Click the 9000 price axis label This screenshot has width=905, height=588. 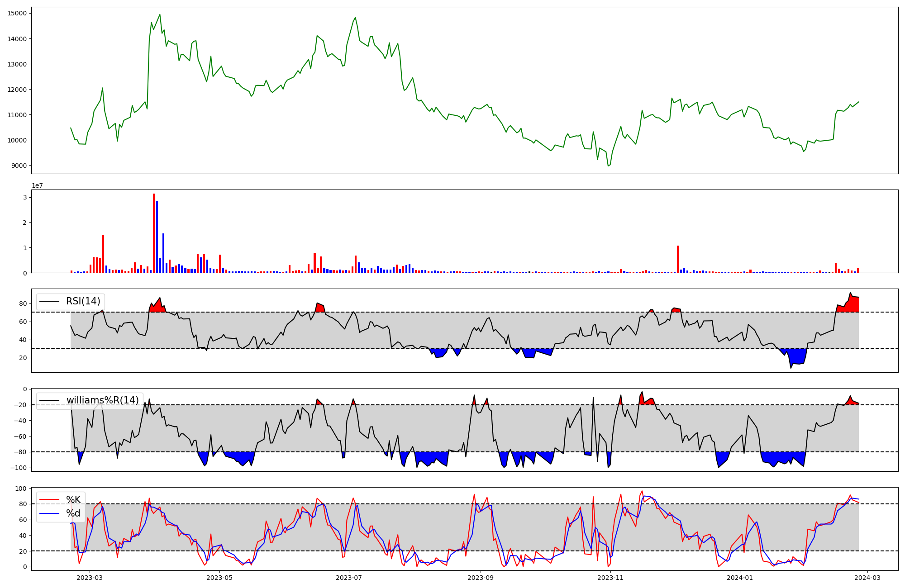(x=19, y=166)
